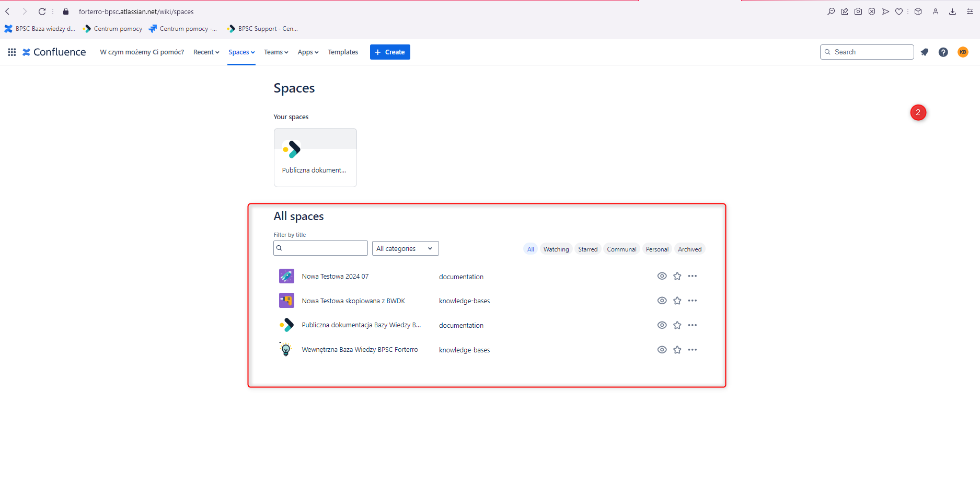Open more actions for Publiczna dokumentacja row

click(x=693, y=325)
